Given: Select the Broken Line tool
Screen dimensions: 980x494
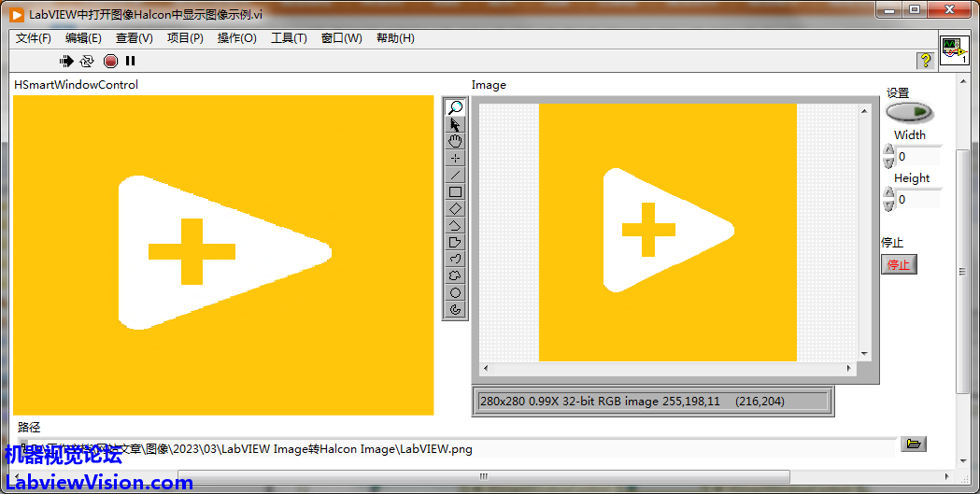Looking at the screenshot, I should [455, 225].
